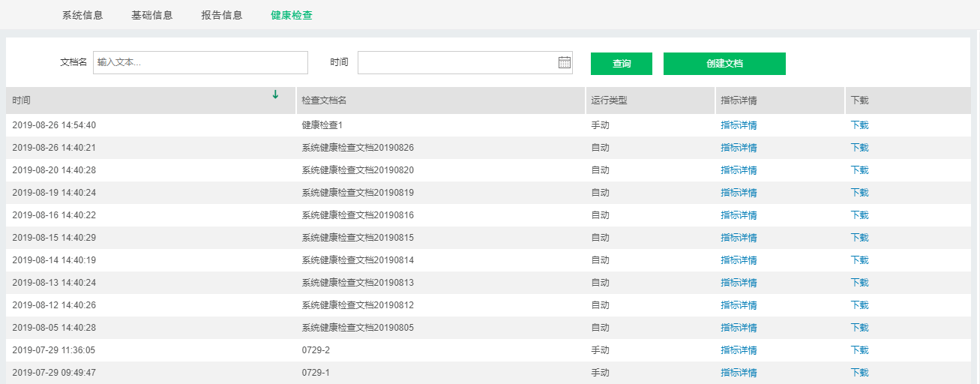
Task: Go to the 报告信息 tab
Action: [222, 15]
